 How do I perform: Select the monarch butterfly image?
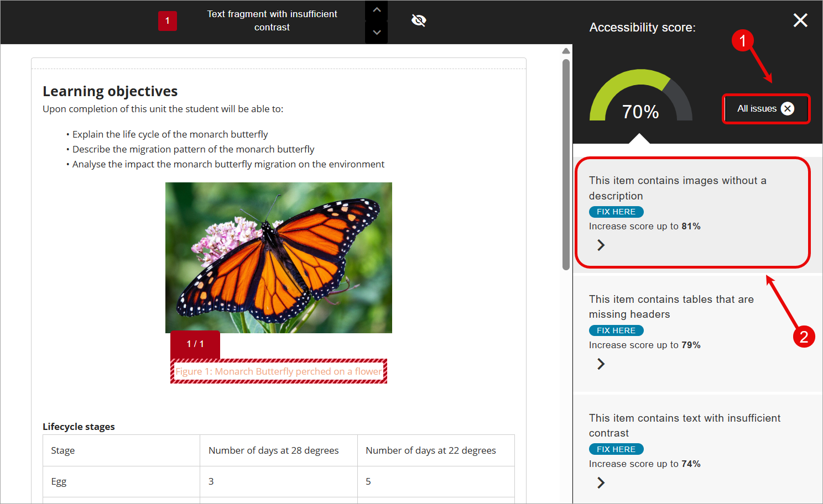[x=279, y=258]
